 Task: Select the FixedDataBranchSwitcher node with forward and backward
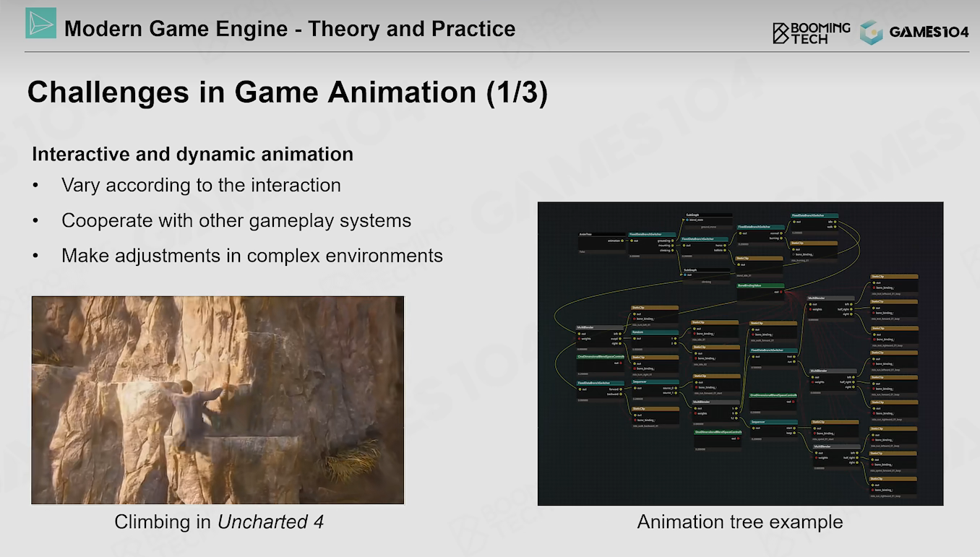point(601,392)
